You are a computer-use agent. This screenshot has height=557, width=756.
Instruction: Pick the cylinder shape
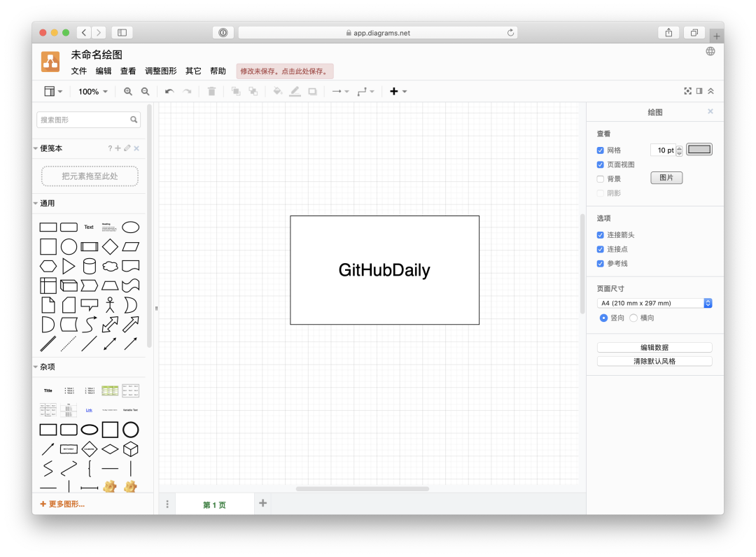tap(90, 266)
